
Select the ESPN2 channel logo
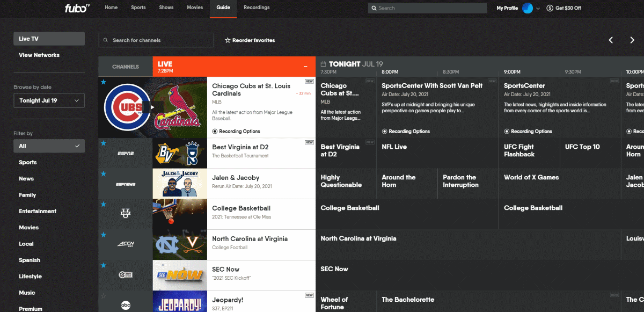coord(125,153)
